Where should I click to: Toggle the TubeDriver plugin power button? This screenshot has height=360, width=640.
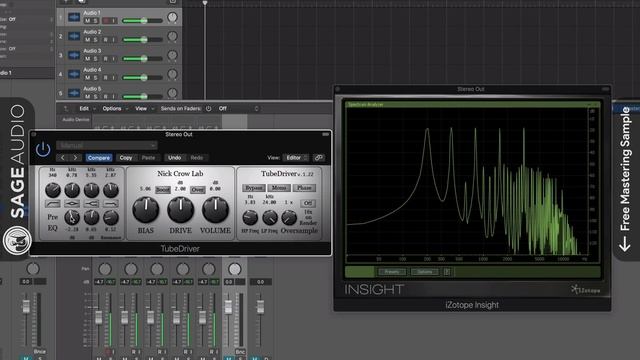[43, 149]
